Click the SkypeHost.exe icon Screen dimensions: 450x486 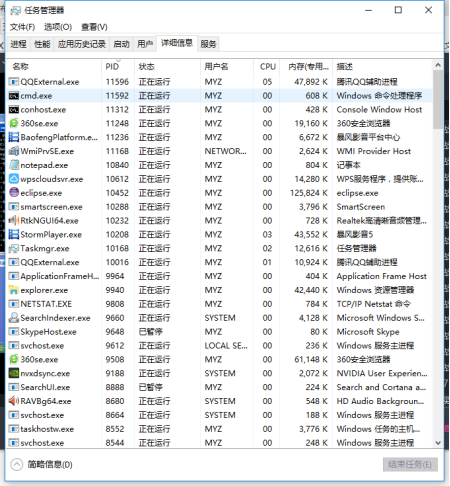pos(13,332)
